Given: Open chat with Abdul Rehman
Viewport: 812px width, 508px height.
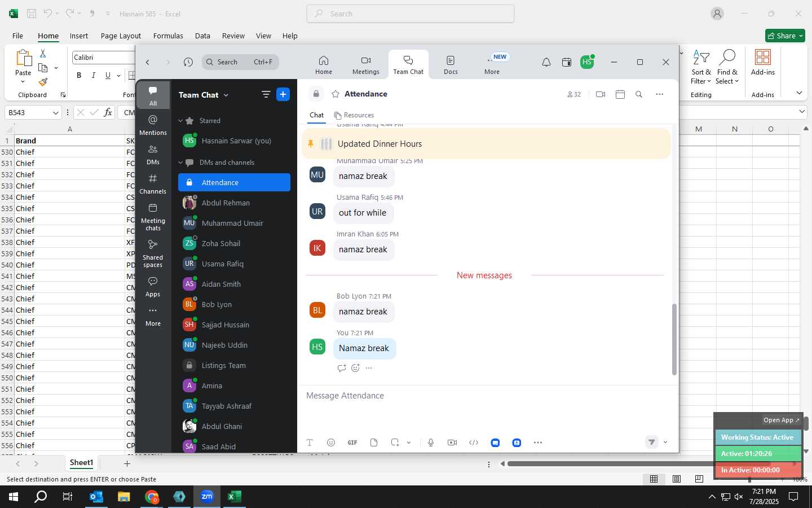Looking at the screenshot, I should pos(234,203).
